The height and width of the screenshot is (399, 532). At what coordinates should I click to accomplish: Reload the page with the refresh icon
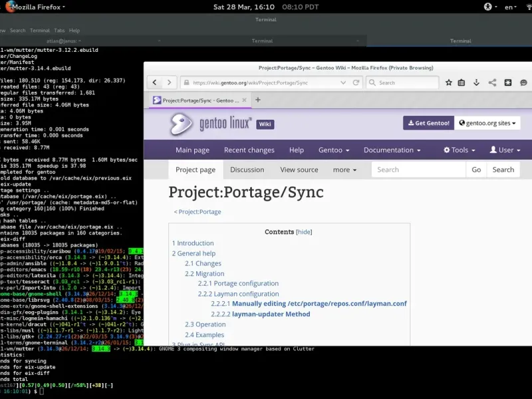click(356, 82)
